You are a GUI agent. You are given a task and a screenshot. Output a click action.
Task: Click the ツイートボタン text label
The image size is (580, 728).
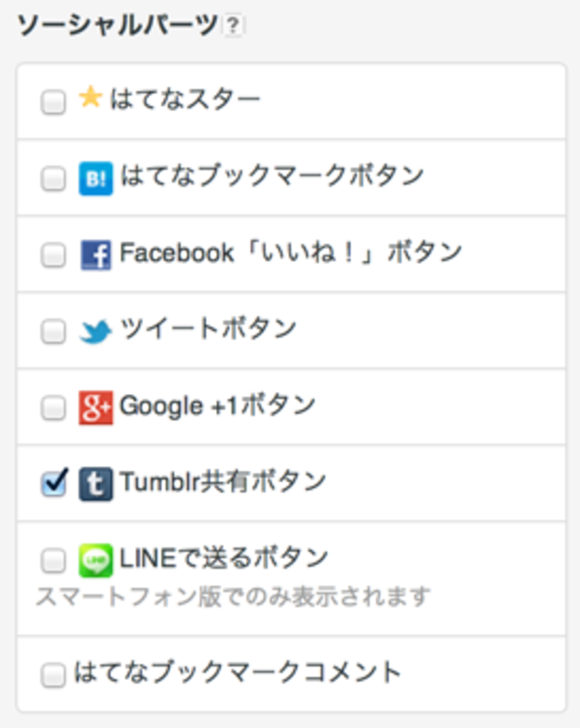208,329
